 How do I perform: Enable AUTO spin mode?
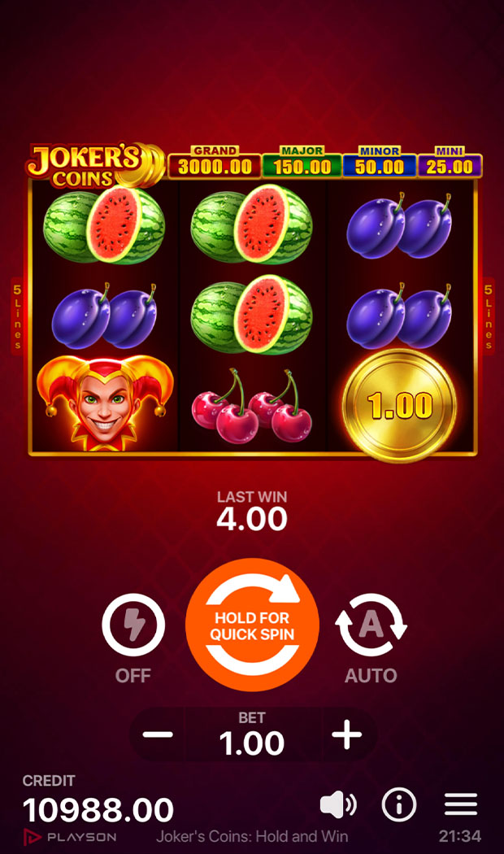tap(371, 625)
